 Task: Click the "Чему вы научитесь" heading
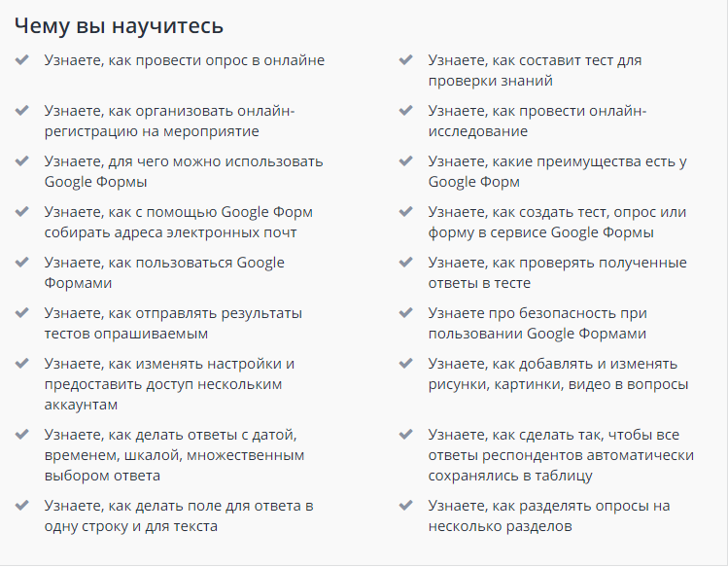[x=118, y=24]
